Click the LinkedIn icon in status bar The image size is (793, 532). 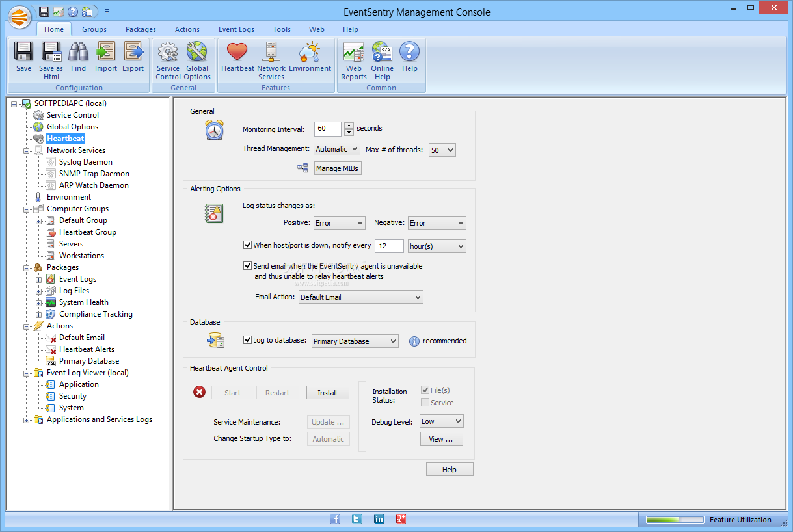point(379,519)
